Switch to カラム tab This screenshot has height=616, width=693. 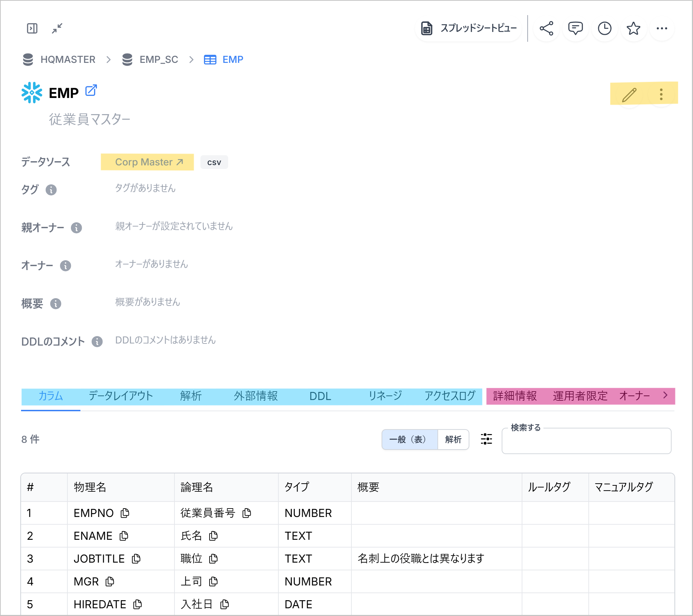(x=51, y=397)
